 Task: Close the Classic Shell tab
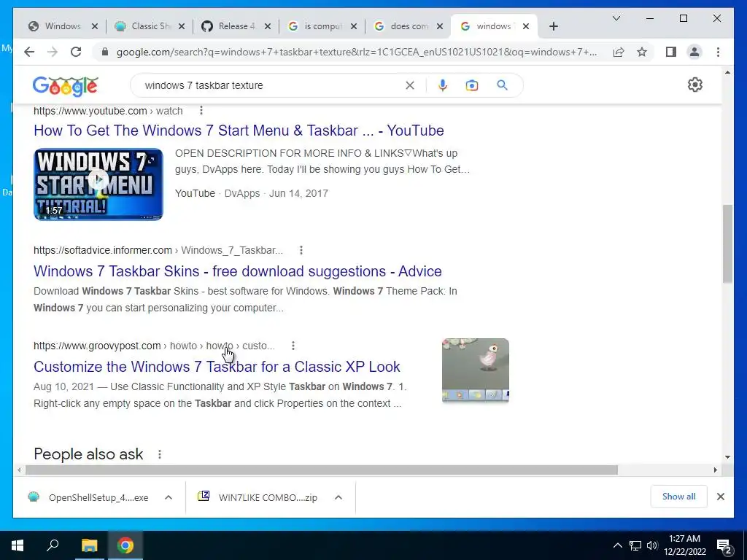pos(182,26)
